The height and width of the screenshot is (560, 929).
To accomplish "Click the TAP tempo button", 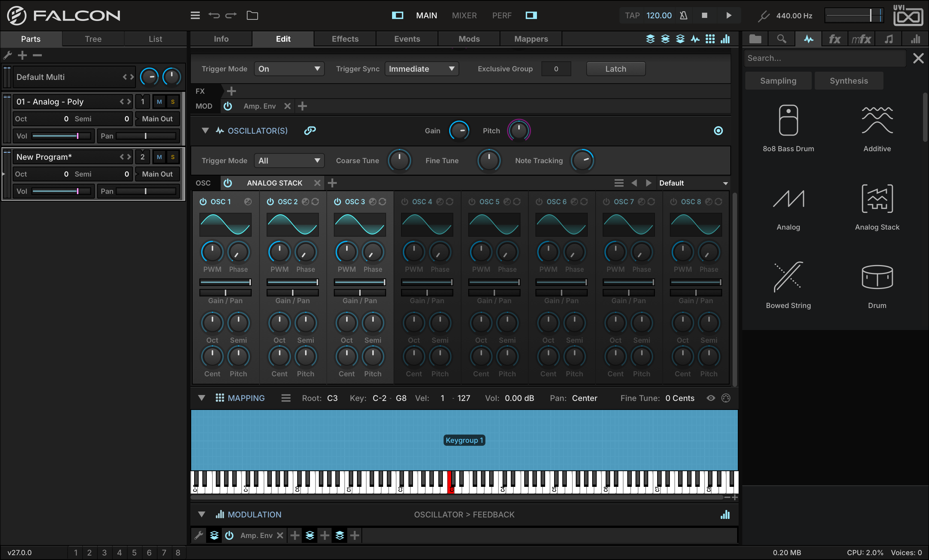I will point(632,15).
